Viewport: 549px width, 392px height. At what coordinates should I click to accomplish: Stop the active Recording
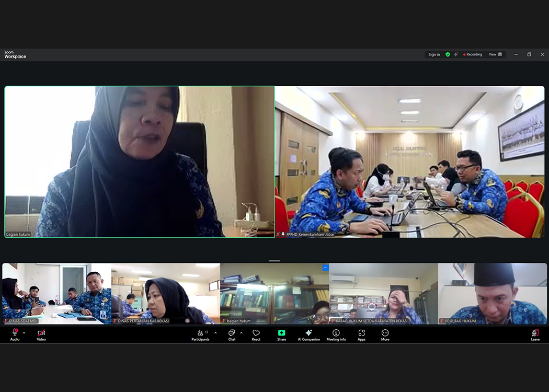coord(472,54)
